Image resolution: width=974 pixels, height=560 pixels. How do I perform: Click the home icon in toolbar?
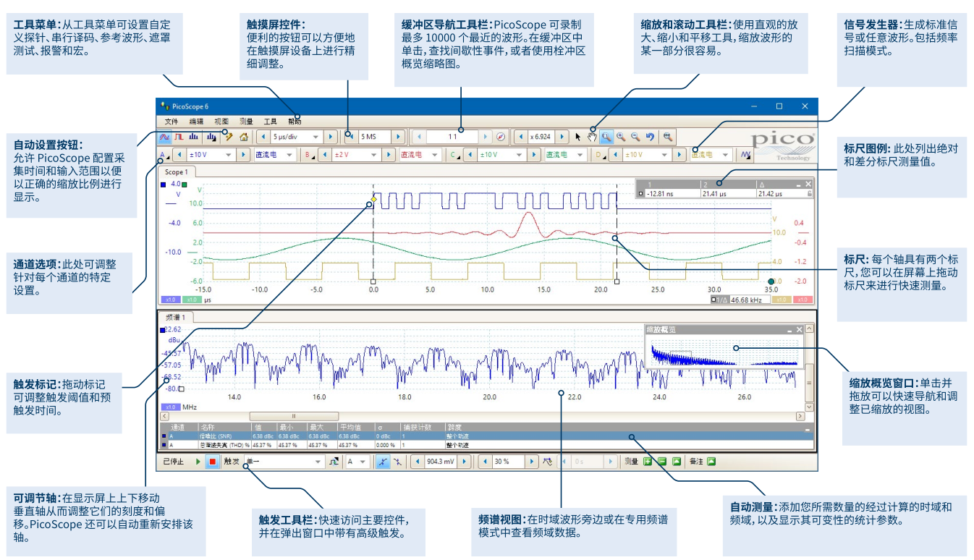pyautogui.click(x=244, y=136)
